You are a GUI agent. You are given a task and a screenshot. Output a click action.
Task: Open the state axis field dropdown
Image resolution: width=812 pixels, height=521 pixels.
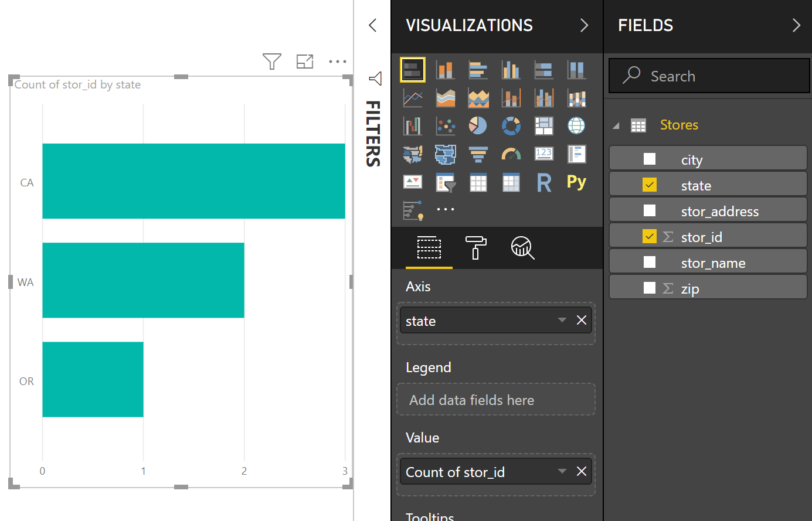[562, 321]
